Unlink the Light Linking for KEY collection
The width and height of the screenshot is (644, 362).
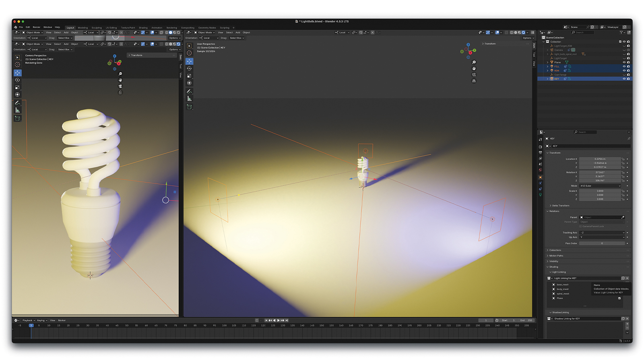627,278
